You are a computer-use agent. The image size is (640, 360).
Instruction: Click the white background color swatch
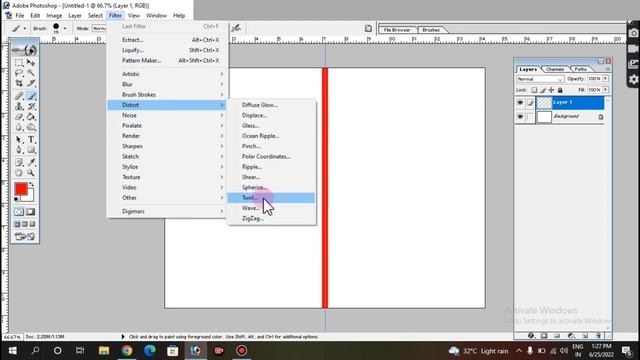point(30,198)
